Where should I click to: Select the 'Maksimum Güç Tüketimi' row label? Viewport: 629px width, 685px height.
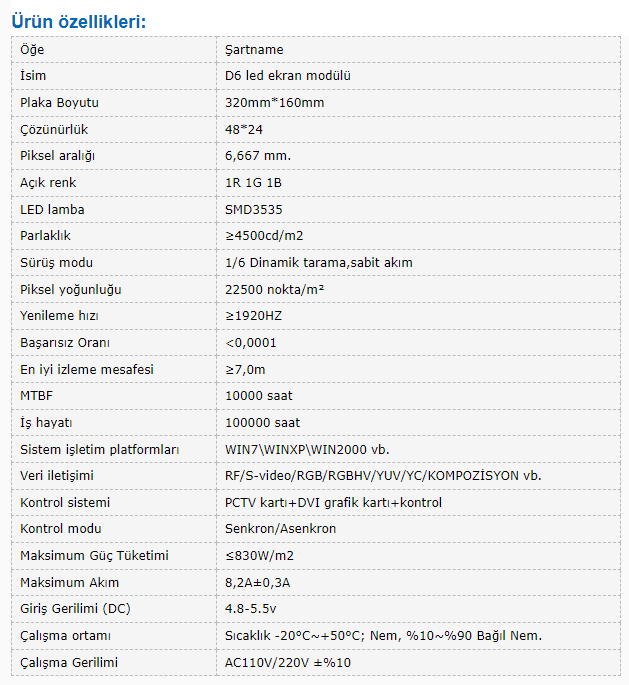tap(94, 556)
